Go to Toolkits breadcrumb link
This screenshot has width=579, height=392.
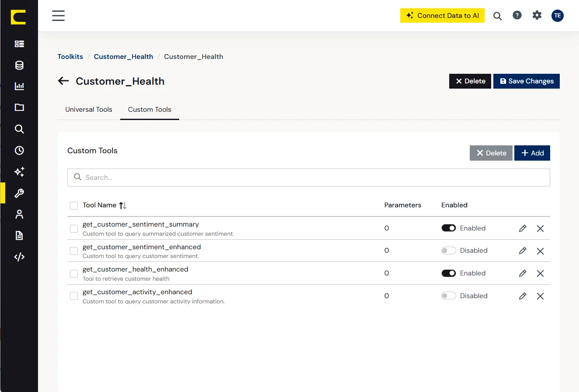click(x=70, y=57)
